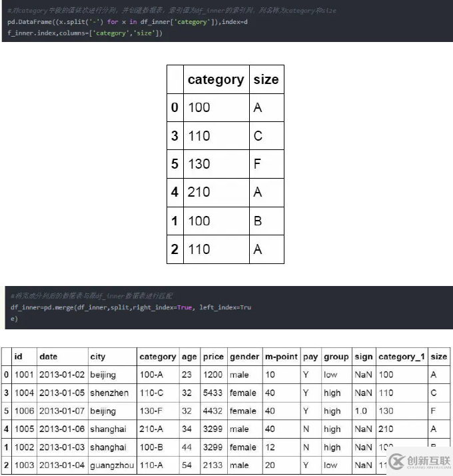Click the "m-point" column header

point(280,357)
